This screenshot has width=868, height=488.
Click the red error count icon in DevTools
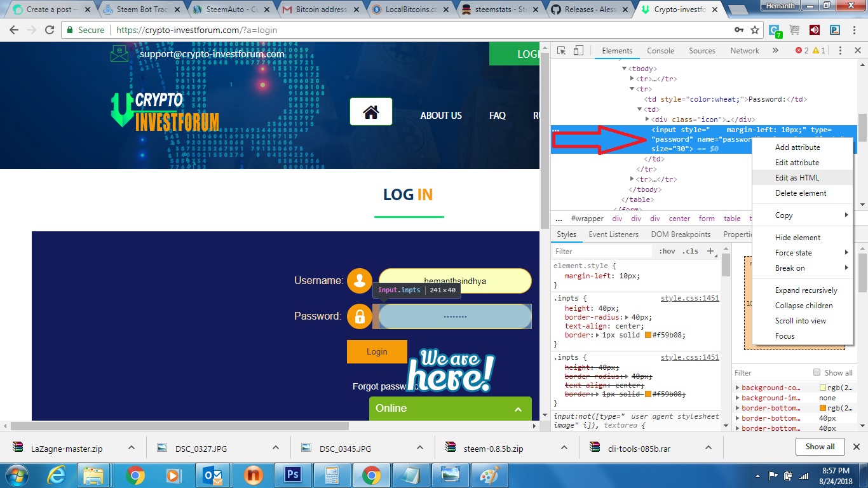click(x=799, y=51)
